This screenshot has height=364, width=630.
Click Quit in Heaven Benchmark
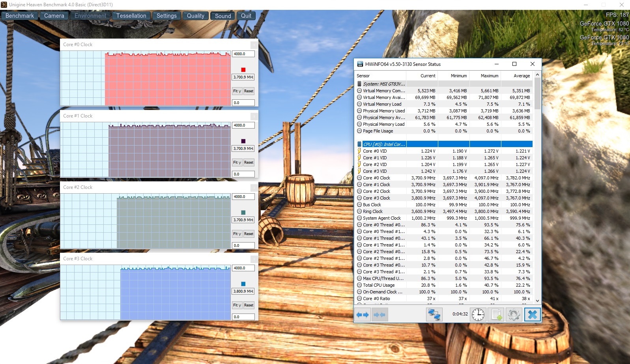(x=246, y=16)
